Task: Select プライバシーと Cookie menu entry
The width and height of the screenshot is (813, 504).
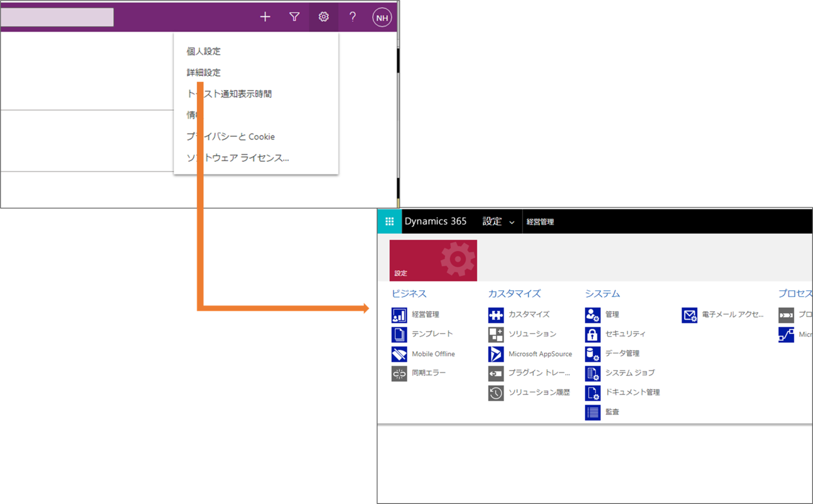Action: (231, 137)
